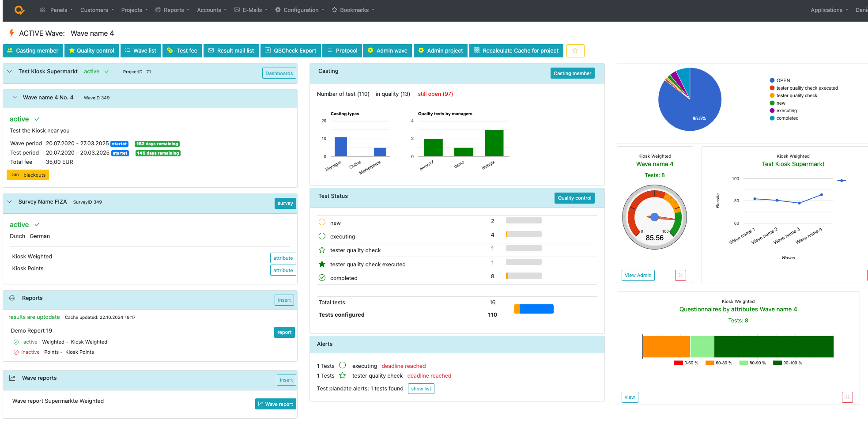Click the 230 blackouts badge
This screenshot has height=424, width=868.
click(28, 175)
